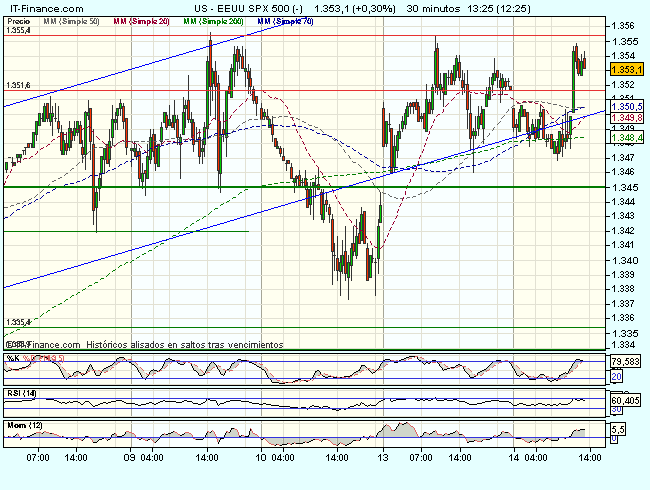Click the MM (Simple 20) legend entry
The image size is (650, 490).
coord(141,21)
